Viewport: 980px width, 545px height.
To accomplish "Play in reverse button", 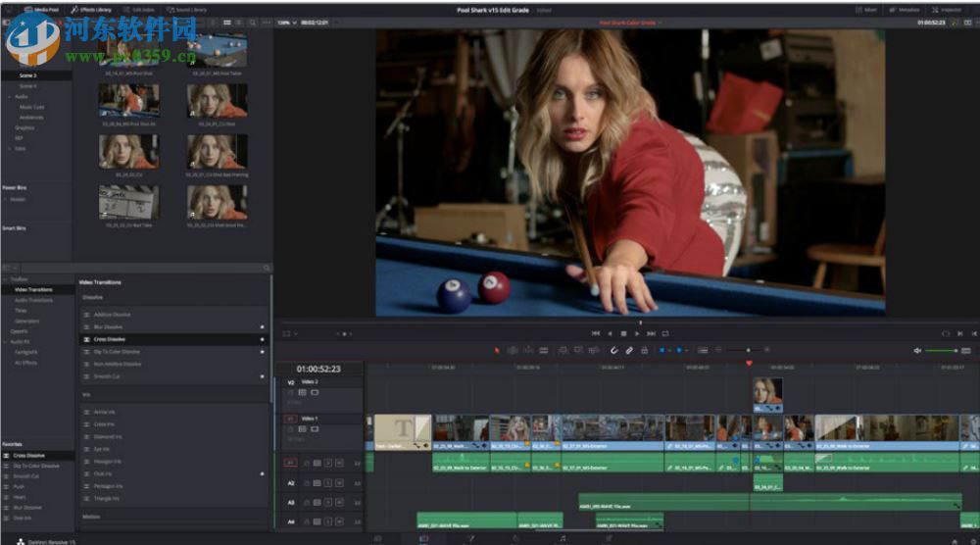I will tap(610, 333).
